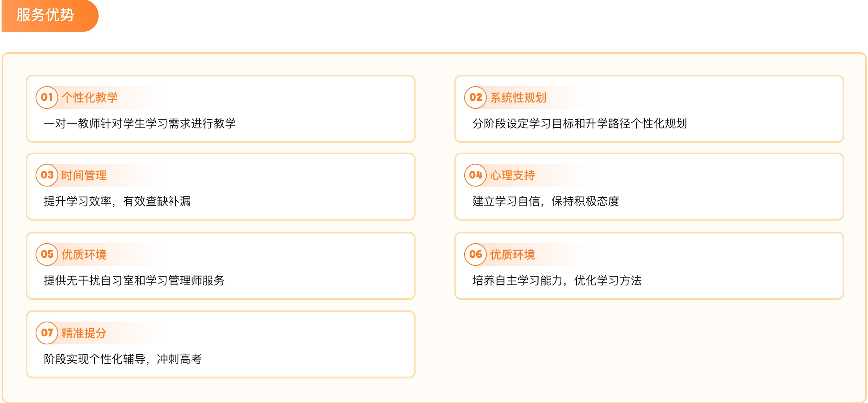This screenshot has height=403, width=868.
Task: Click the text 一对一教师针对学生学习需求进行教学
Action: coord(140,123)
